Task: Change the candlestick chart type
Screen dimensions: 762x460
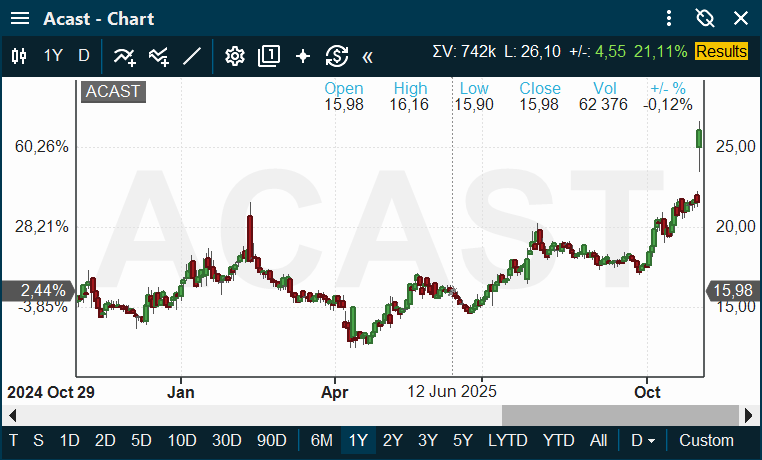Action: click(x=19, y=56)
